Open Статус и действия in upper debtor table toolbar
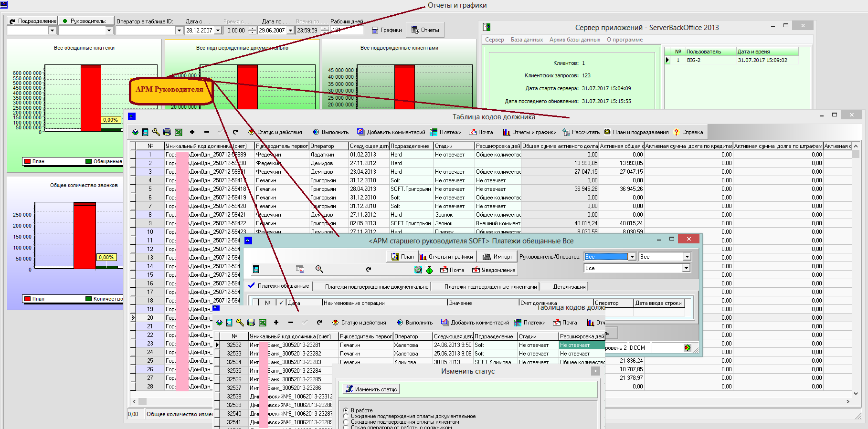868x429 pixels. click(x=275, y=132)
